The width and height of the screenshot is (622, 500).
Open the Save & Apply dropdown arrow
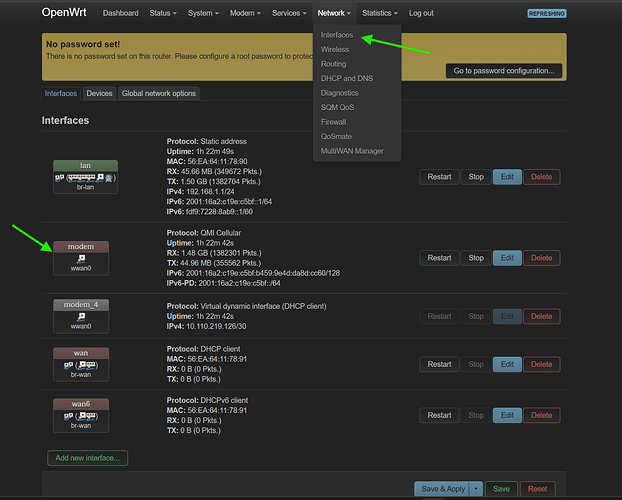point(476,489)
